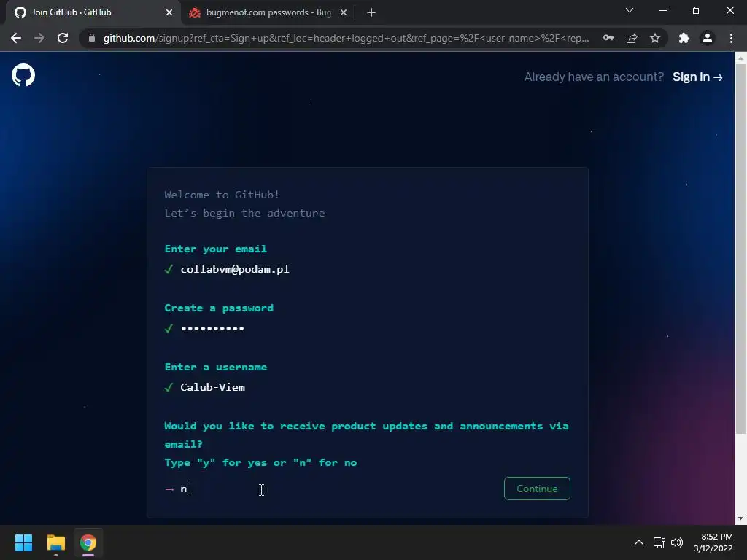
Task: Switch to bugmenot.com passwords tab
Action: (x=268, y=13)
